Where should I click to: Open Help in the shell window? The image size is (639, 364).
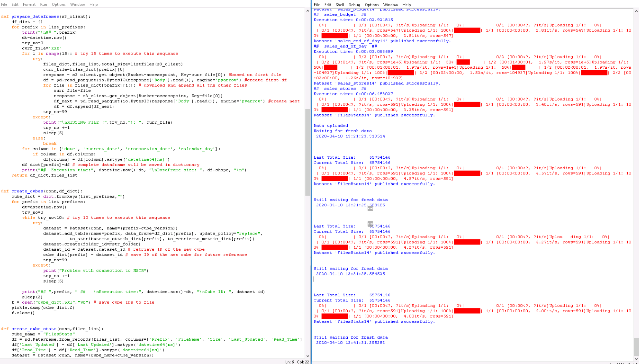[406, 5]
